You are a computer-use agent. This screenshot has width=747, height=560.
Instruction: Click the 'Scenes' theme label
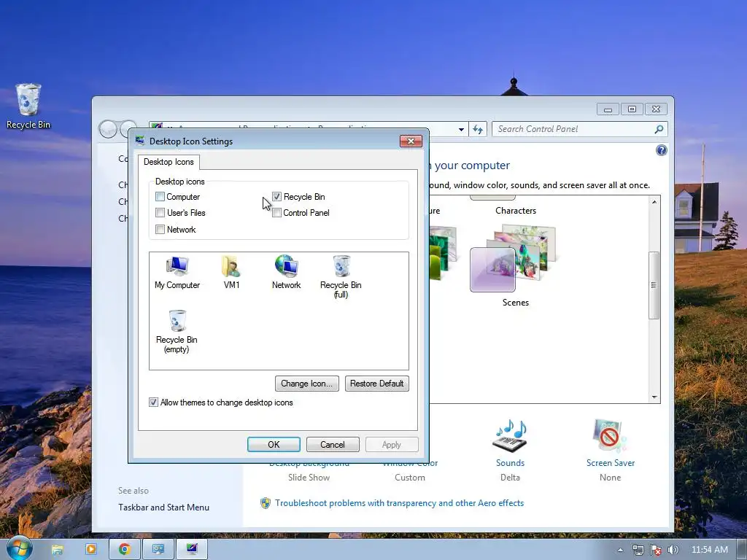(516, 303)
